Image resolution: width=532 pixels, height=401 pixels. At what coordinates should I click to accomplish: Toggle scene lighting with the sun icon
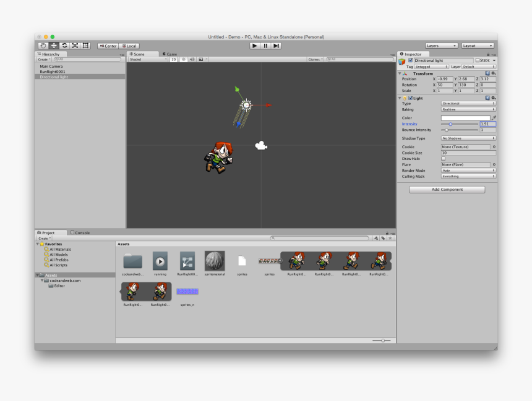pos(184,59)
